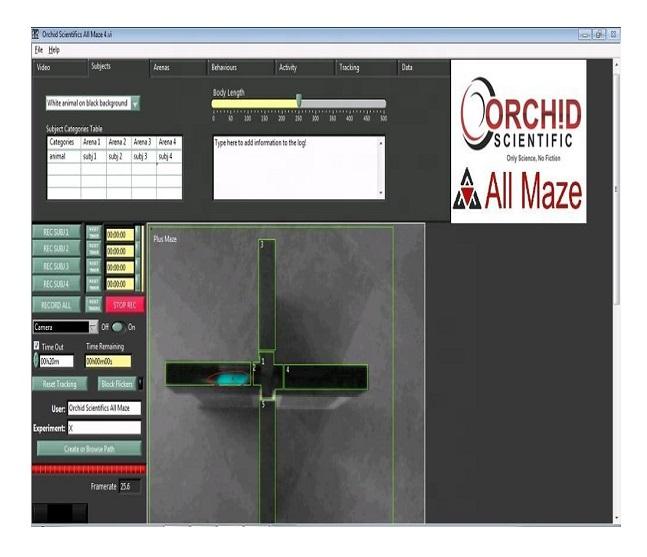Open the Camera source dropdown

coord(65,327)
